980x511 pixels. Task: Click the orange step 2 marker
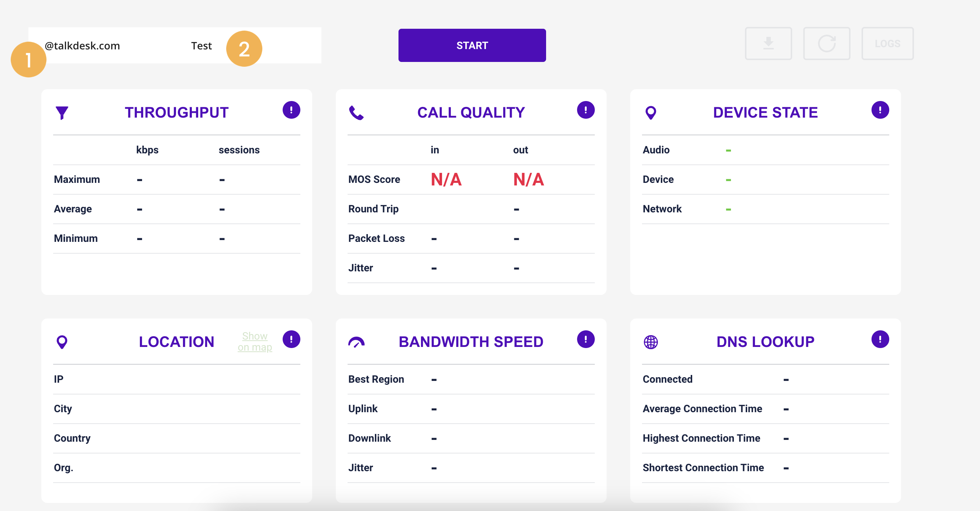pos(244,49)
